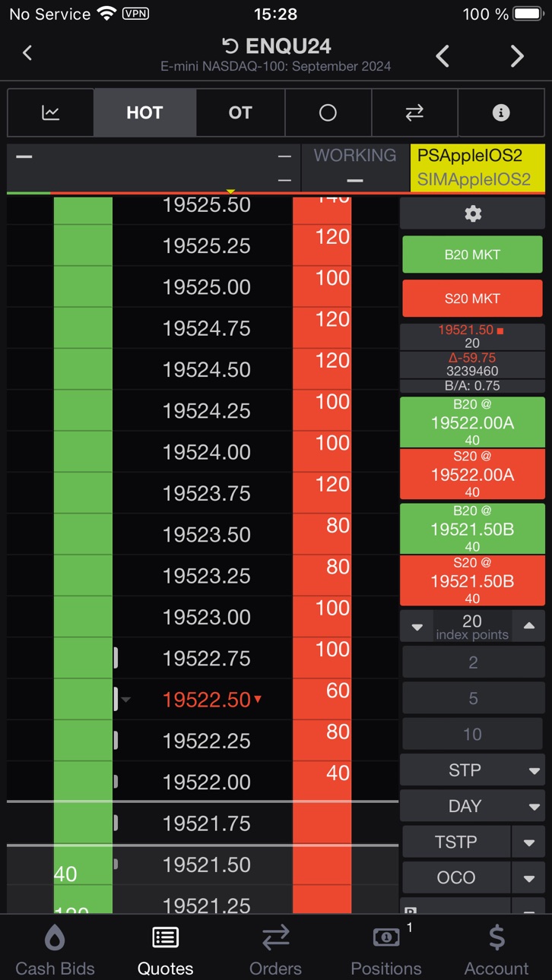Go to the next contract with the right chevron

coord(517,55)
